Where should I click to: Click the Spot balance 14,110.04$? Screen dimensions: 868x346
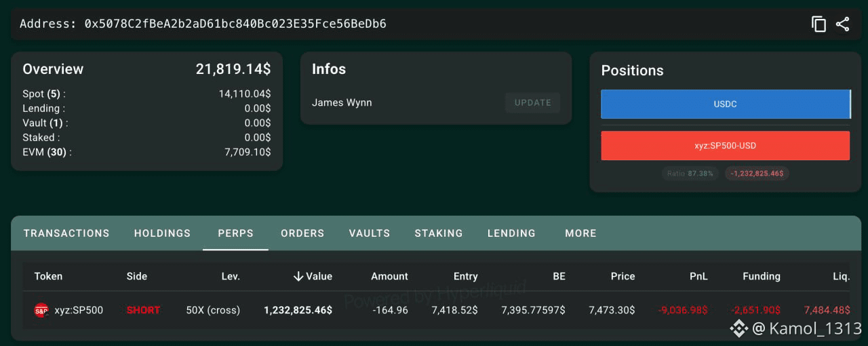pos(245,94)
